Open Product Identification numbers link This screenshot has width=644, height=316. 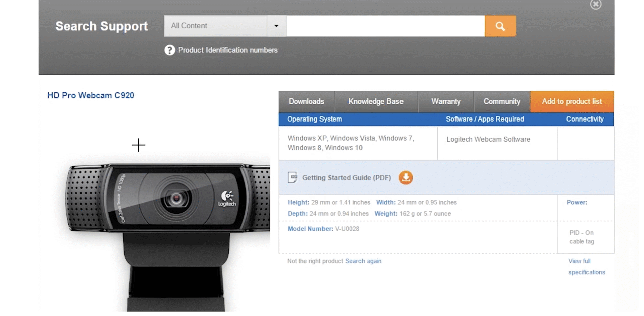228,50
